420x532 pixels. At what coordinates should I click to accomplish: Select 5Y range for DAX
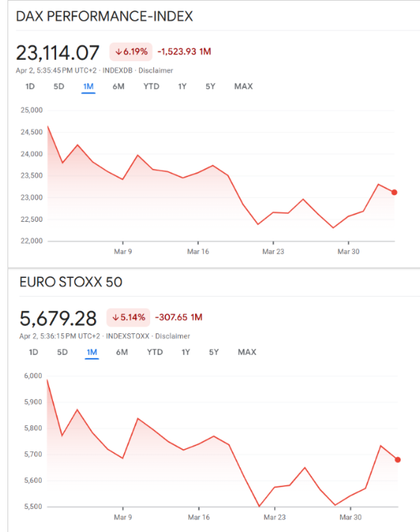pyautogui.click(x=210, y=86)
